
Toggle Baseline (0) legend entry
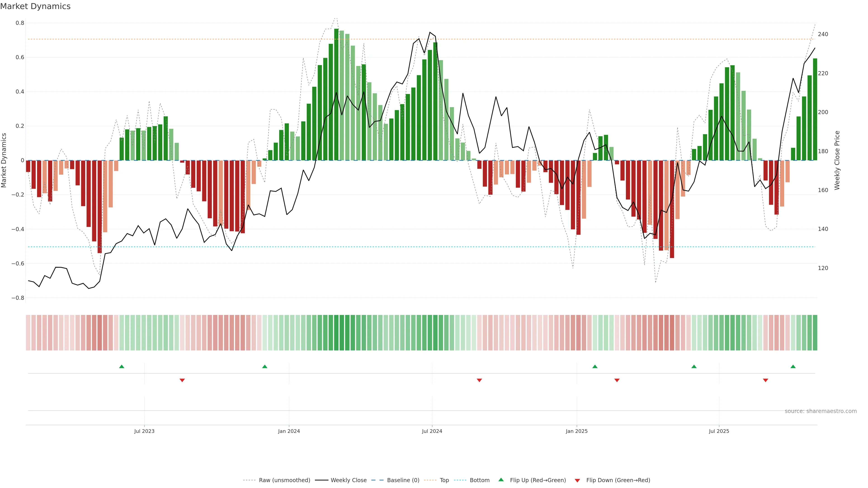[403, 480]
